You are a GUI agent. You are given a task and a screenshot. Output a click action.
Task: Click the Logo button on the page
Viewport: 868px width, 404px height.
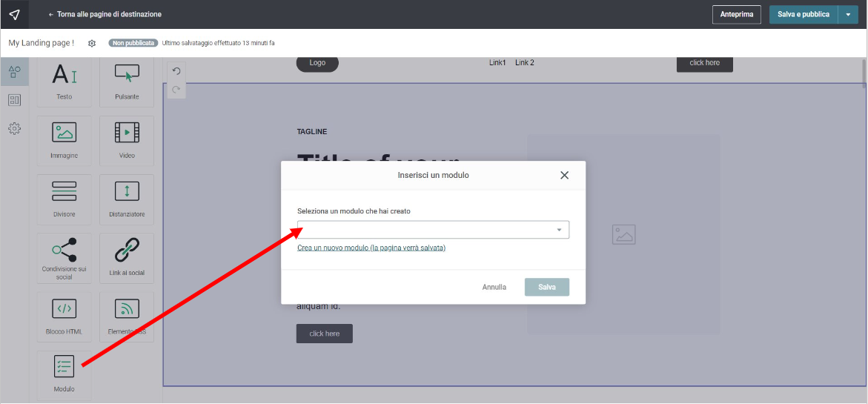pyautogui.click(x=317, y=63)
